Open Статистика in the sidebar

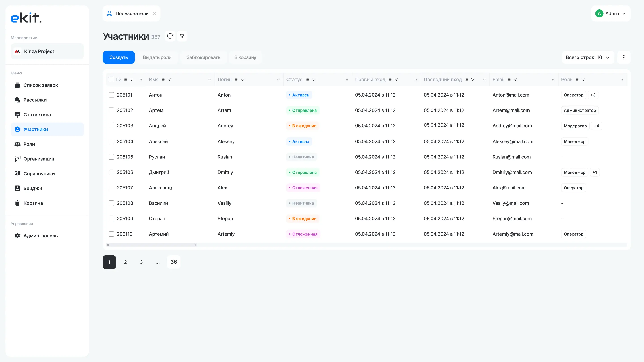[47, 115]
